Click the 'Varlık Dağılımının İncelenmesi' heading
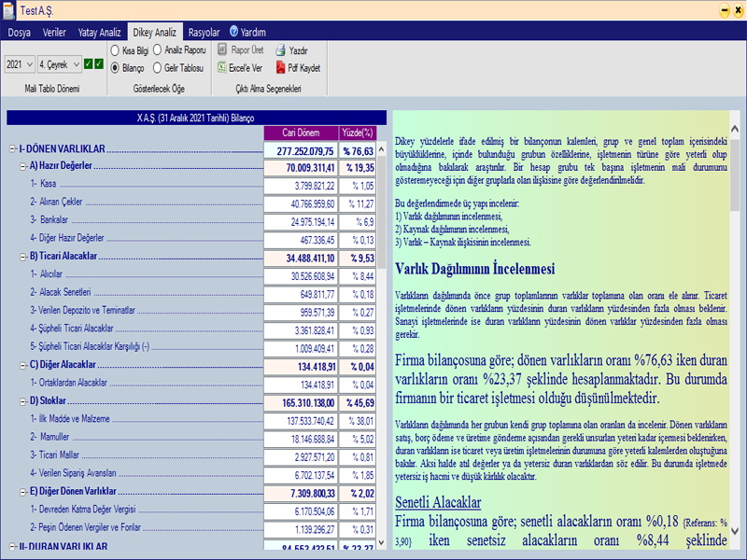Image resolution: width=747 pixels, height=560 pixels. pos(475,269)
